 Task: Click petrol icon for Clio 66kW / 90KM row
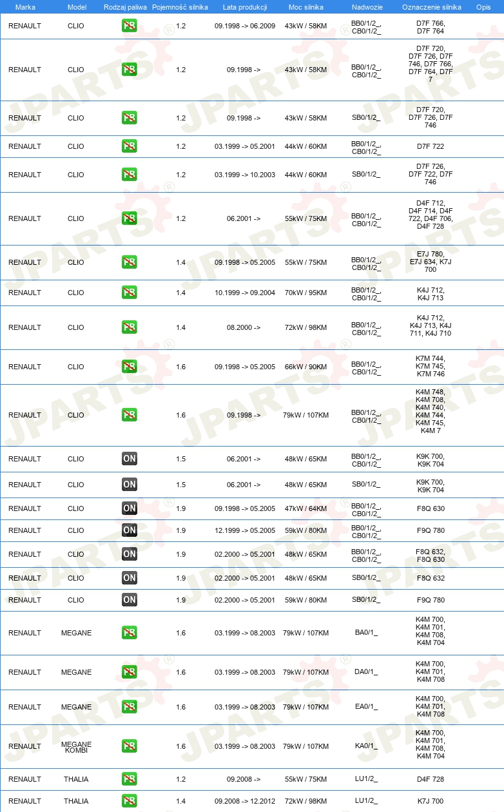[x=129, y=367]
